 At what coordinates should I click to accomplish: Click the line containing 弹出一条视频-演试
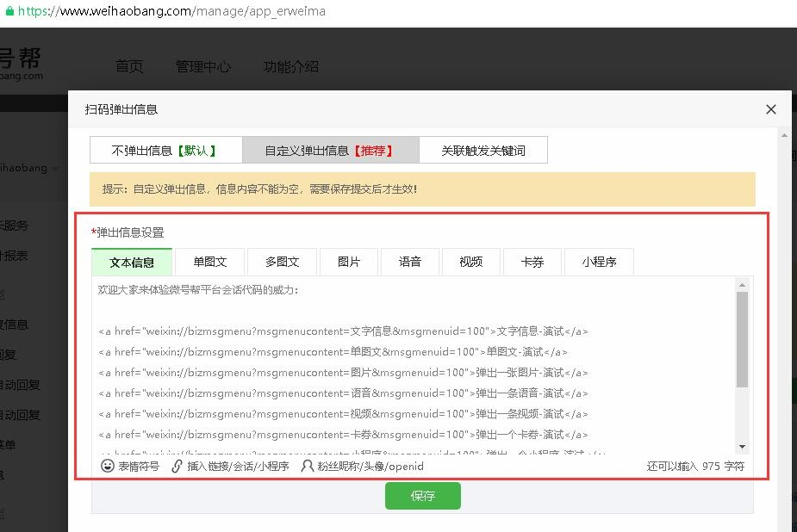[x=343, y=414]
